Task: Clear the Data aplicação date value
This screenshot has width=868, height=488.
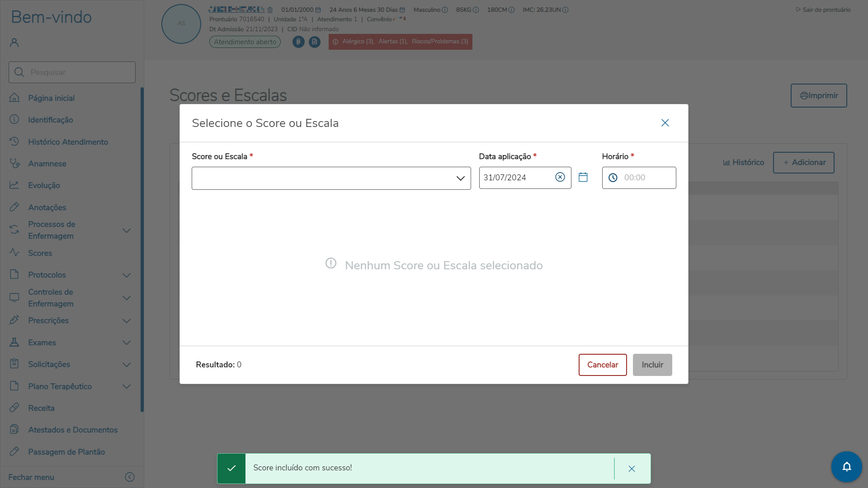Action: pyautogui.click(x=560, y=177)
